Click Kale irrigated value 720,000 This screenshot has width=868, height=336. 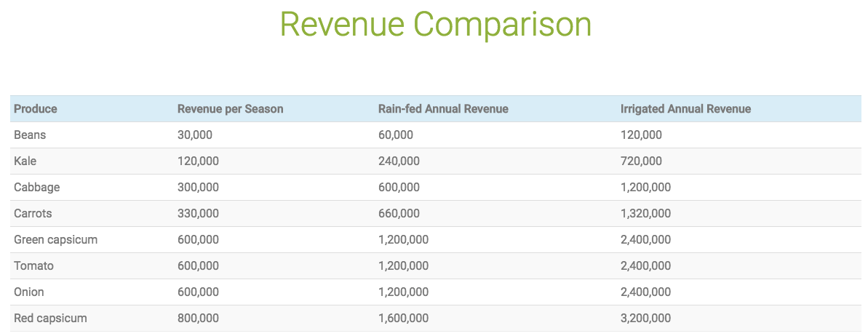642,161
